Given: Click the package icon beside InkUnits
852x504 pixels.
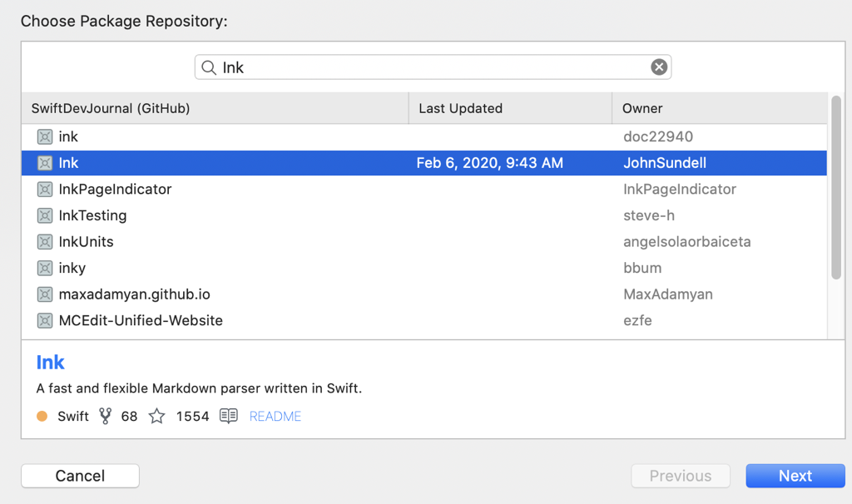Looking at the screenshot, I should coord(45,242).
